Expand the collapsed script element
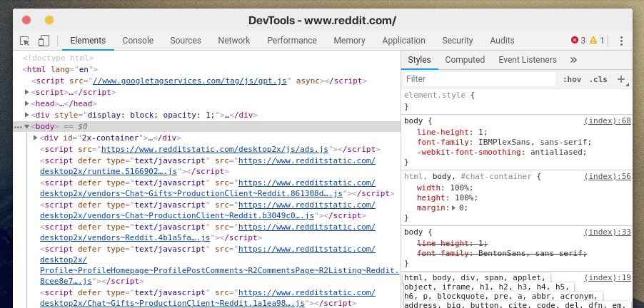 (x=27, y=92)
